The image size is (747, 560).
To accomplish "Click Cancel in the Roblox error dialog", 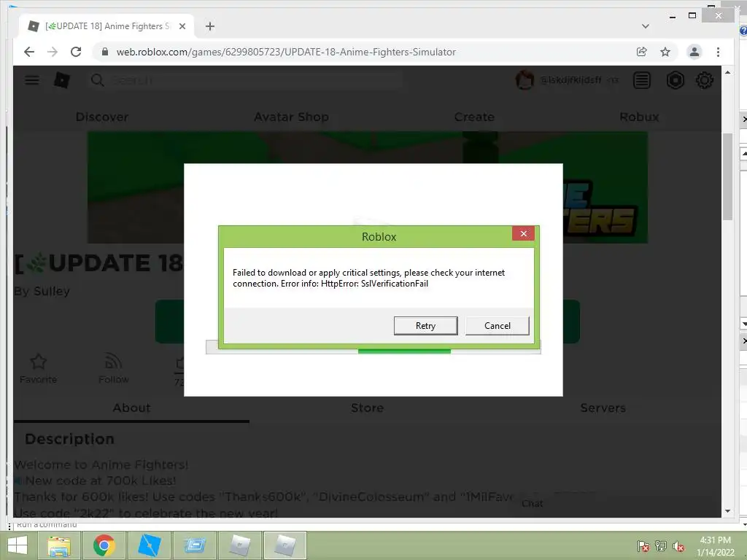I will (497, 326).
